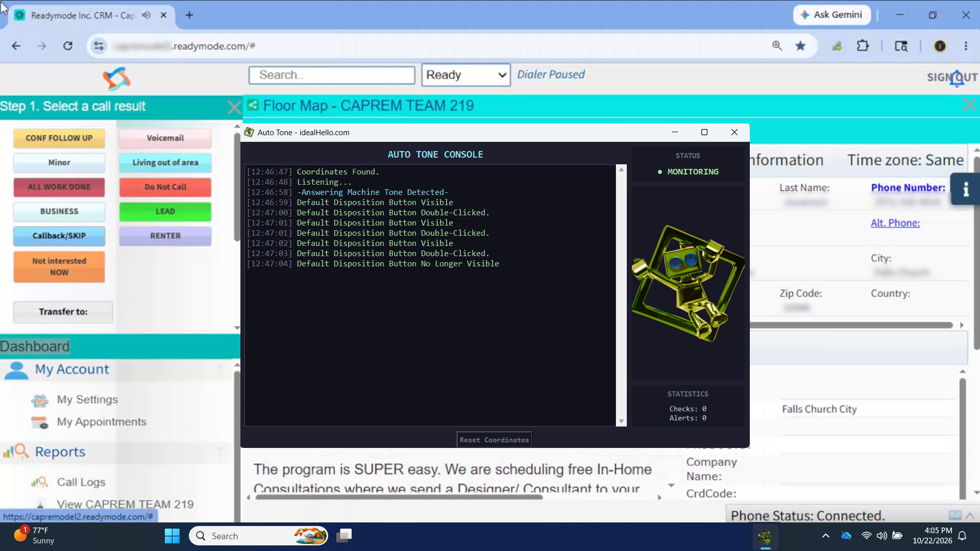
Task: Click the notification bell near Sign Out
Action: click(957, 78)
